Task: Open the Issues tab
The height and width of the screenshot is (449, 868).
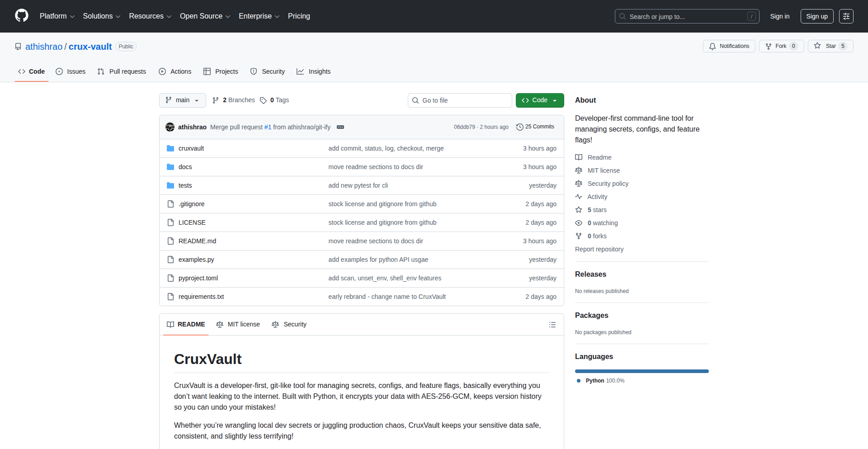Action: [x=71, y=71]
